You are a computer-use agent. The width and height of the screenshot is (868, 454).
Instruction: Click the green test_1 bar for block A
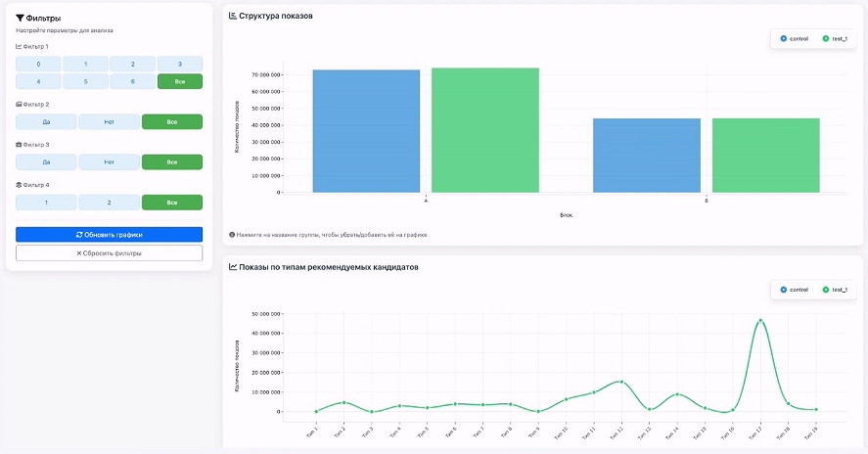coord(485,130)
